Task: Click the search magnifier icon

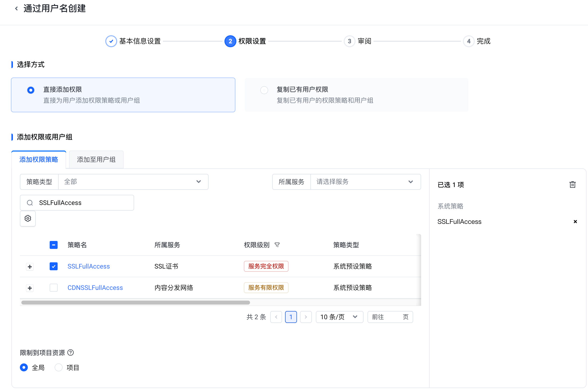Action: click(x=30, y=203)
